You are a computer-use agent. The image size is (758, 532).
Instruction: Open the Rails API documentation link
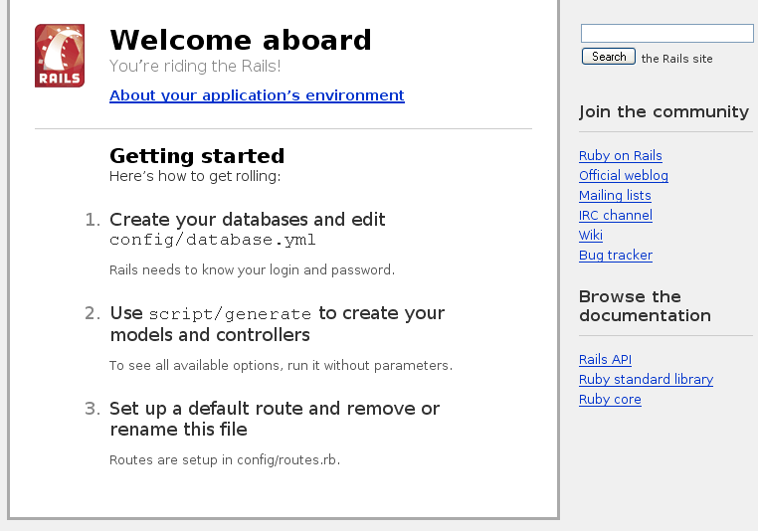(605, 360)
